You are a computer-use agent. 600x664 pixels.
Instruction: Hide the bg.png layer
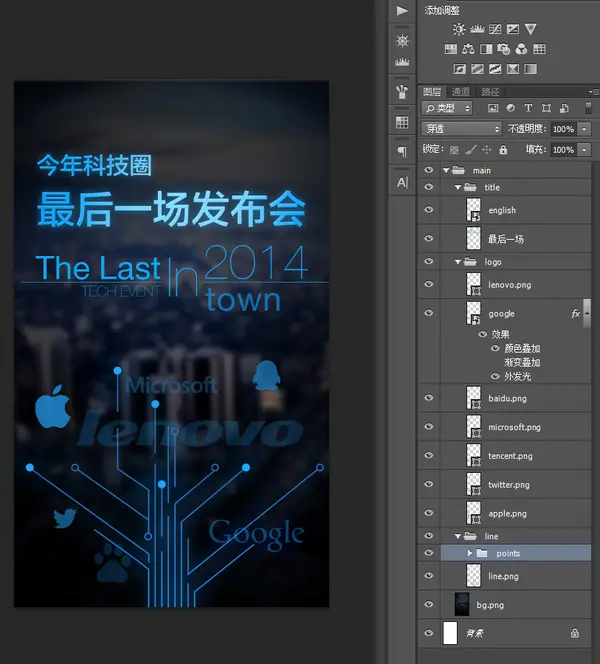pos(429,604)
